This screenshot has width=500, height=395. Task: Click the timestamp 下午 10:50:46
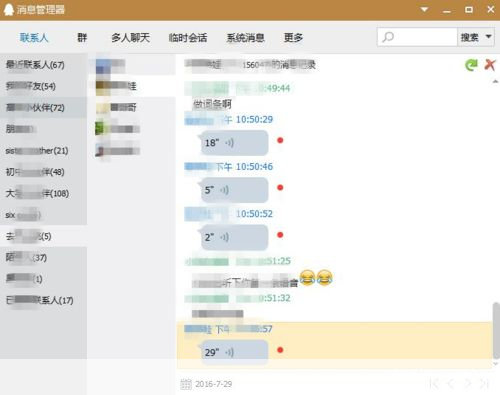point(244,167)
